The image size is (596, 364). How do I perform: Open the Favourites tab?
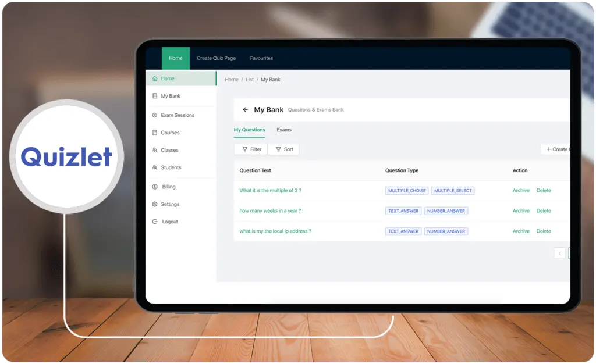click(x=261, y=58)
